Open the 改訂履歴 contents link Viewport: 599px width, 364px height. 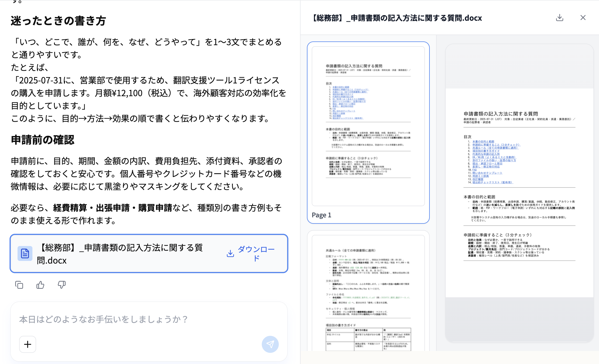point(478,179)
